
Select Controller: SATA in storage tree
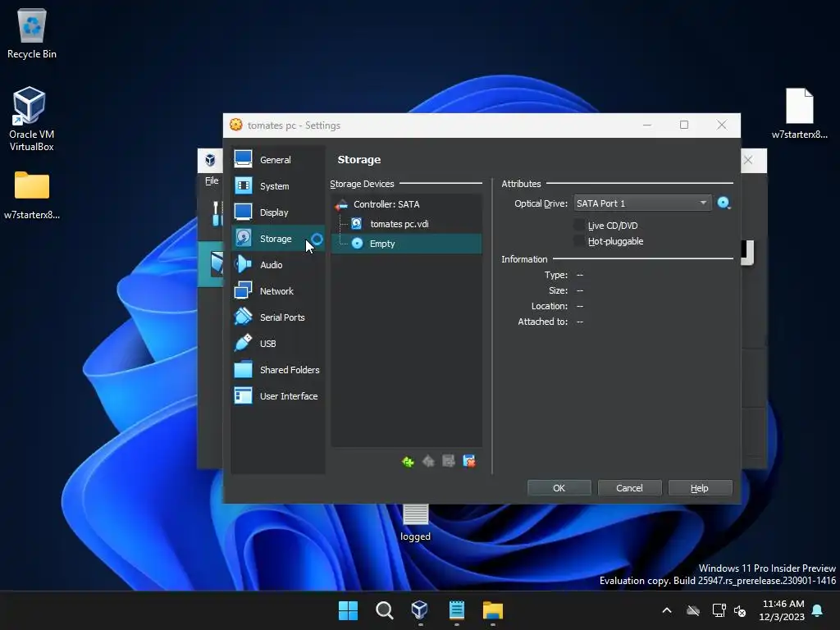(x=406, y=204)
